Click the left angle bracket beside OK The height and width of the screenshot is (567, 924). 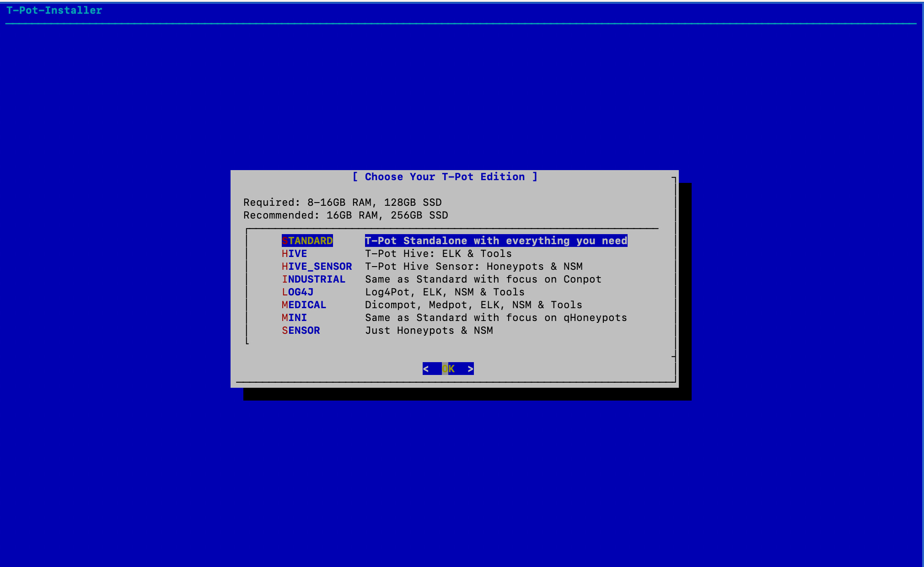pyautogui.click(x=426, y=369)
